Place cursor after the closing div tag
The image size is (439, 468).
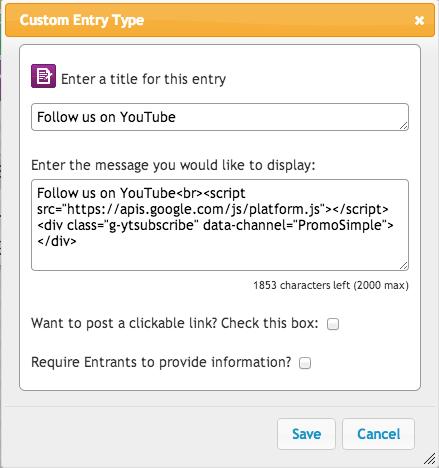[x=77, y=241]
